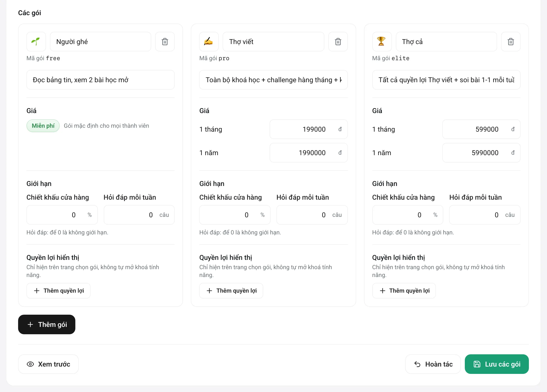Save with Lưu các gói button
The width and height of the screenshot is (547, 392).
coord(497,364)
